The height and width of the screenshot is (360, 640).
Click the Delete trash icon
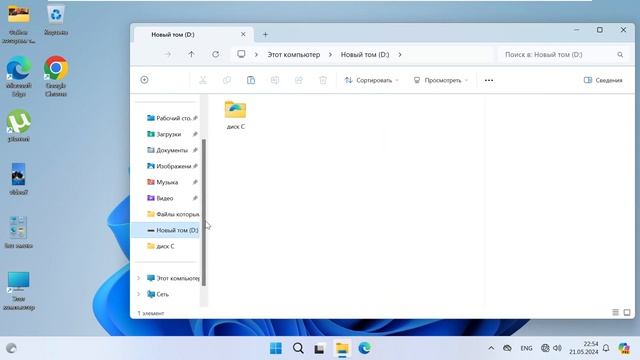[323, 80]
